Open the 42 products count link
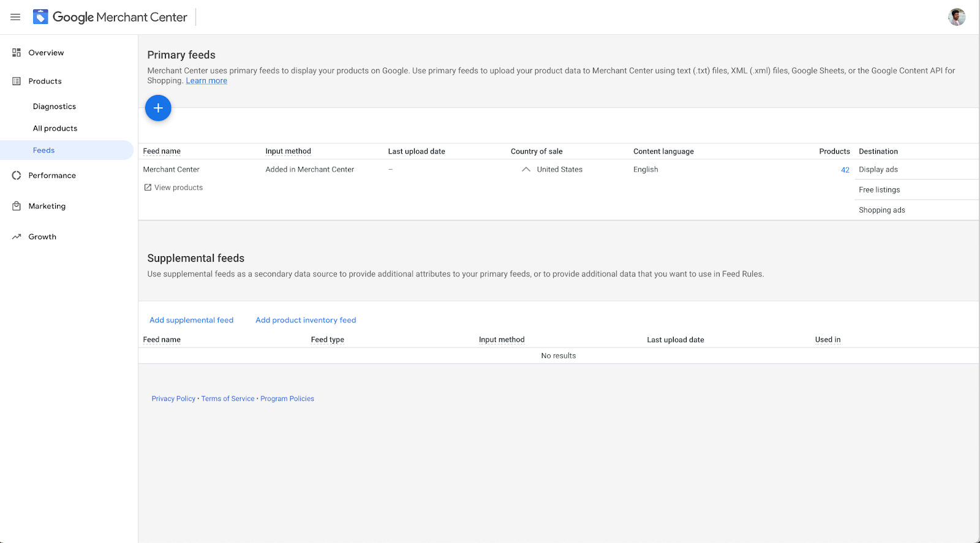 845,170
